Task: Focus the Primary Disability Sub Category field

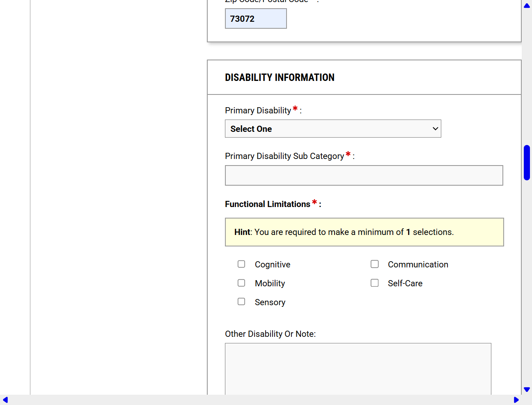Action: tap(364, 175)
